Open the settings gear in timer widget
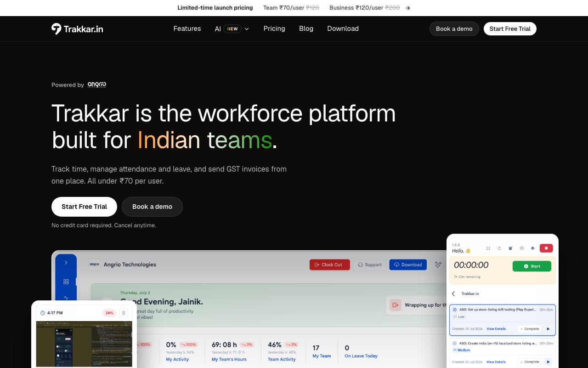 click(x=522, y=248)
